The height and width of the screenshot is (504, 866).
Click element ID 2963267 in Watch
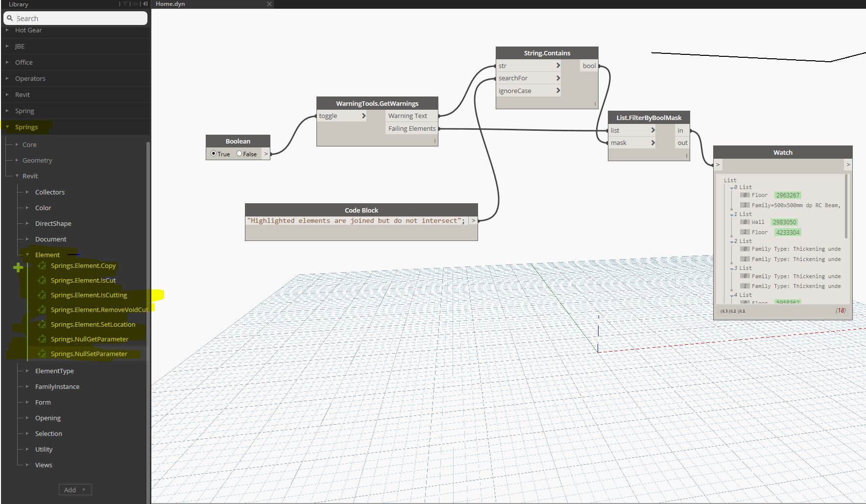[788, 195]
